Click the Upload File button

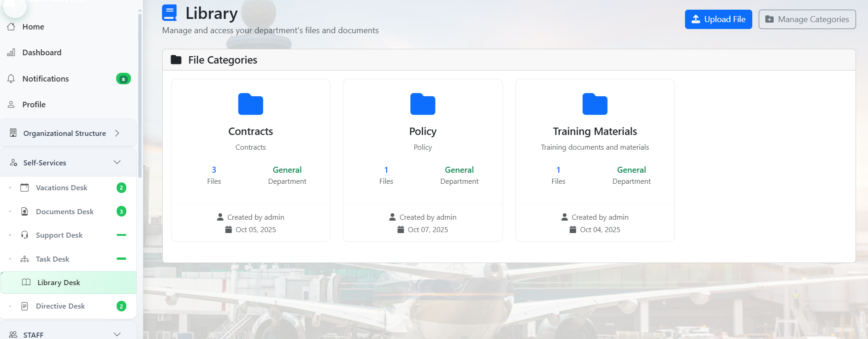click(718, 19)
